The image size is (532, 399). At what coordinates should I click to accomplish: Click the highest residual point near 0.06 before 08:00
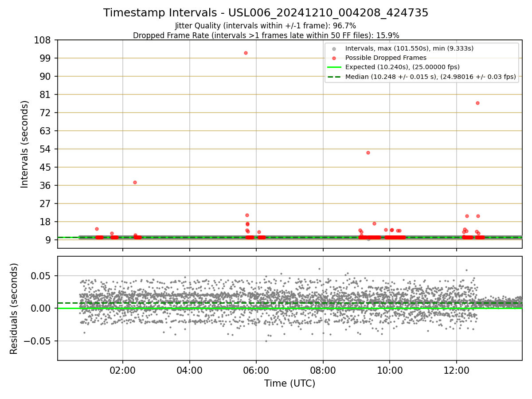click(x=319, y=269)
